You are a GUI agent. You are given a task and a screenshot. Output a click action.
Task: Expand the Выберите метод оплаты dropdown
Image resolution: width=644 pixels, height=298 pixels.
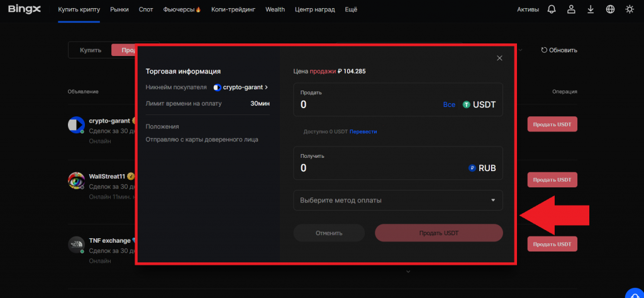point(398,201)
